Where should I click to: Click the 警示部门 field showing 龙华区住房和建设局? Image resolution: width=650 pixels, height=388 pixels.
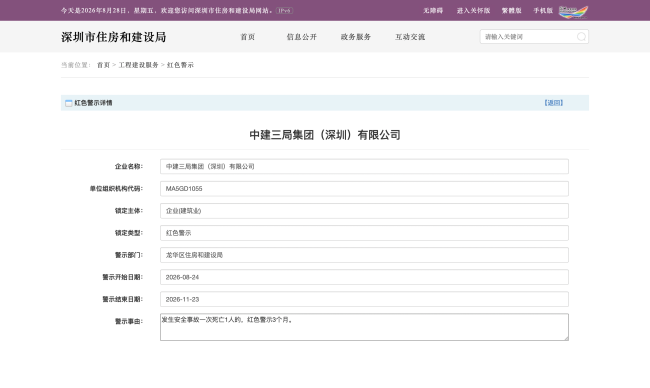(x=364, y=255)
